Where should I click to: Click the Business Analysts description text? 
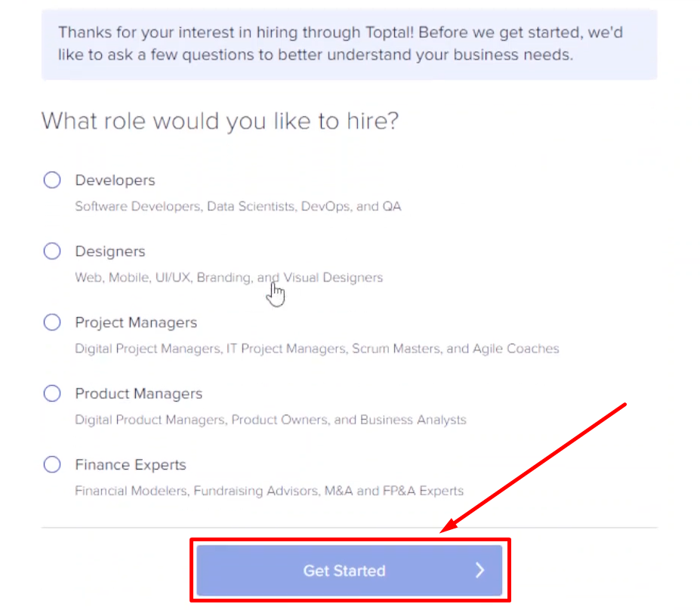tap(270, 419)
